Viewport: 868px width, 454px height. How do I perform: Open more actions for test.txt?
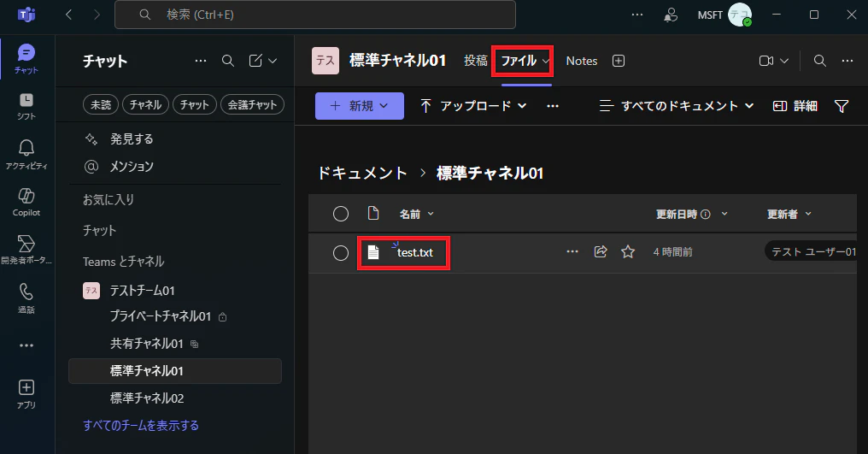572,251
